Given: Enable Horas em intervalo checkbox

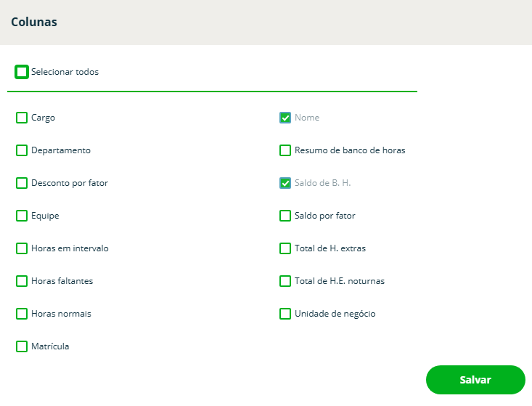Looking at the screenshot, I should tap(22, 248).
